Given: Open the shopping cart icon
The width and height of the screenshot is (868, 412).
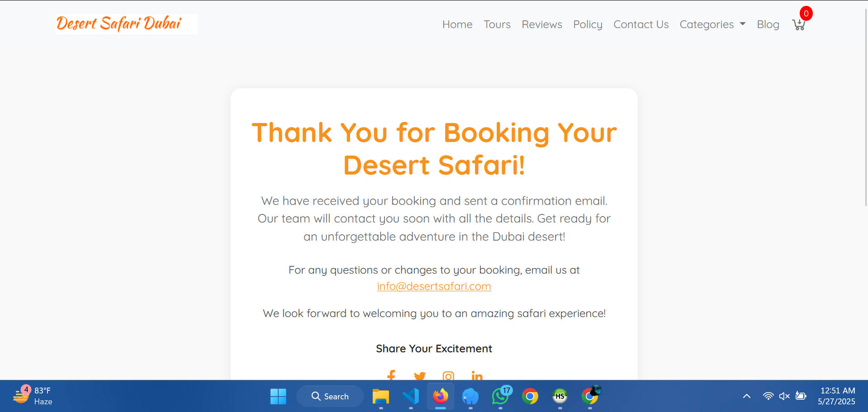Looking at the screenshot, I should (799, 24).
